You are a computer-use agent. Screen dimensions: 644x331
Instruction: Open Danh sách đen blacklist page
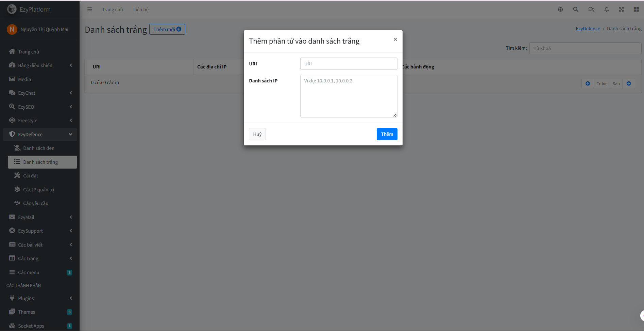[x=39, y=148]
